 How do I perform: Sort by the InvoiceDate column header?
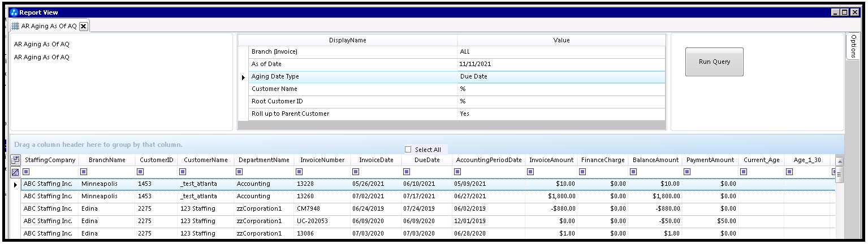376,160
